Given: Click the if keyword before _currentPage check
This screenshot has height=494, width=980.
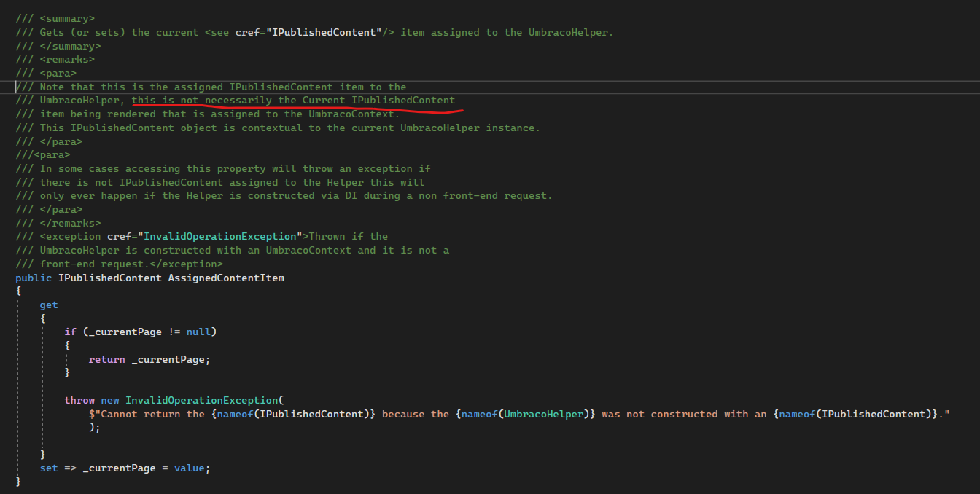Looking at the screenshot, I should click(70, 332).
